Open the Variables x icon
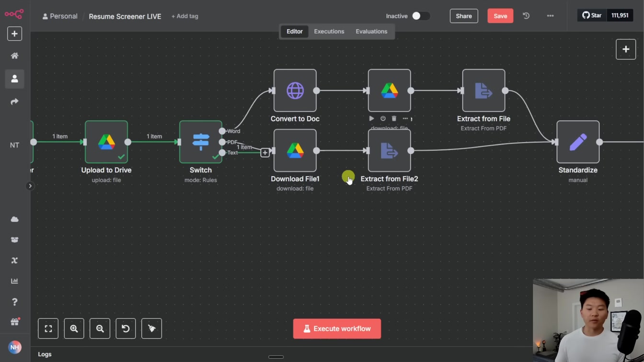The width and height of the screenshot is (644, 362). tap(14, 260)
